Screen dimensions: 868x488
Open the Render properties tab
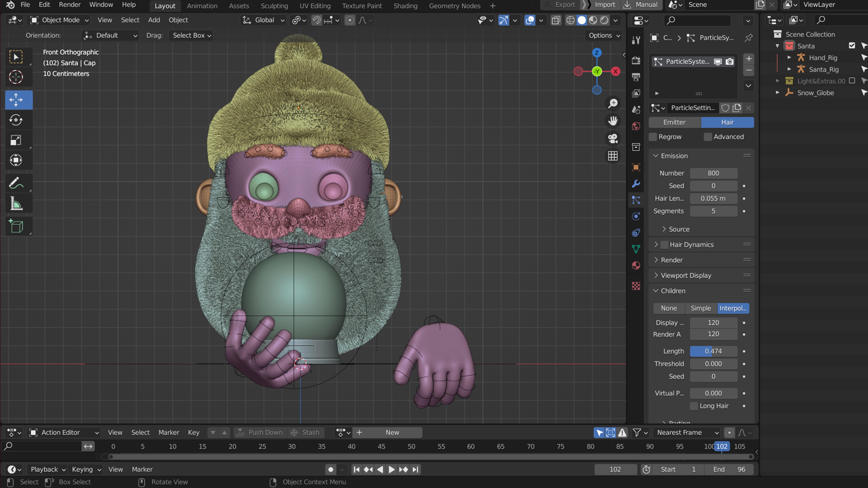pos(636,61)
